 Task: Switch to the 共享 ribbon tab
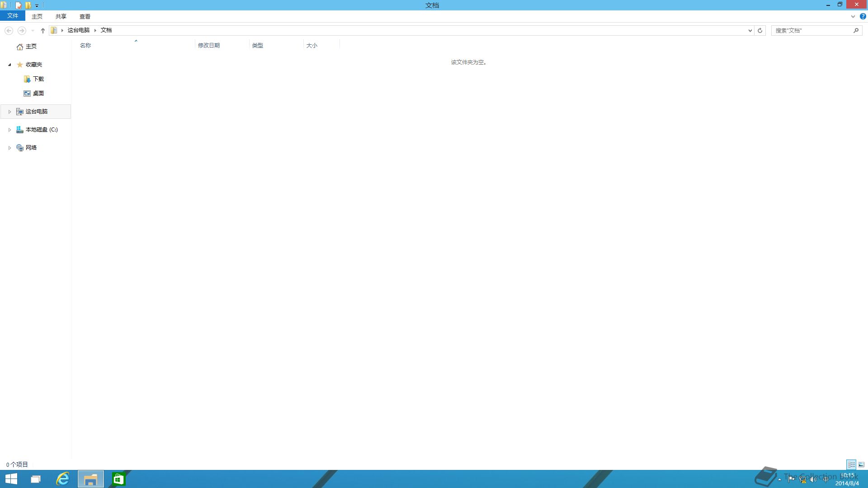click(x=61, y=16)
